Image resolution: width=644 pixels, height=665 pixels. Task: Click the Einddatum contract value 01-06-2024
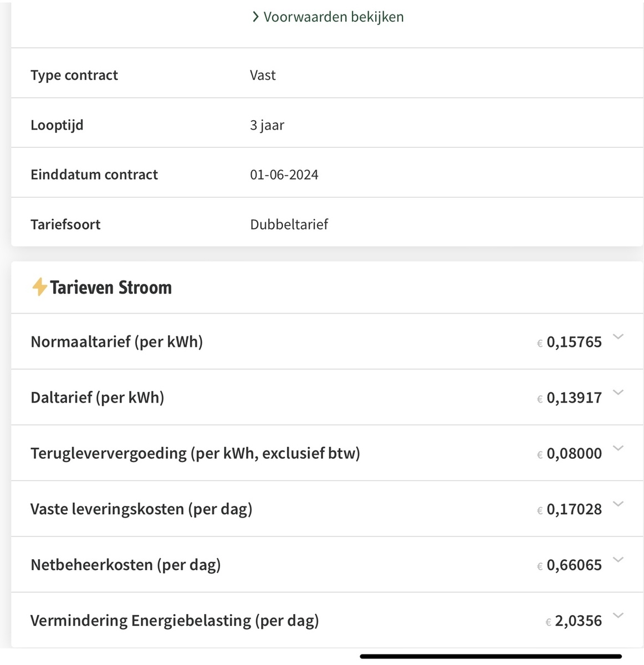284,175
